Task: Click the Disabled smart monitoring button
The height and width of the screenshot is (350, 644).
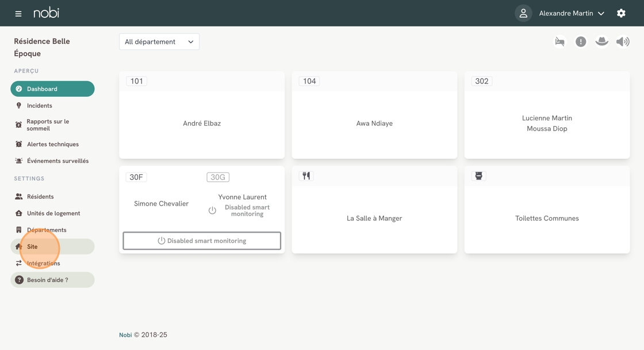Action: [202, 241]
